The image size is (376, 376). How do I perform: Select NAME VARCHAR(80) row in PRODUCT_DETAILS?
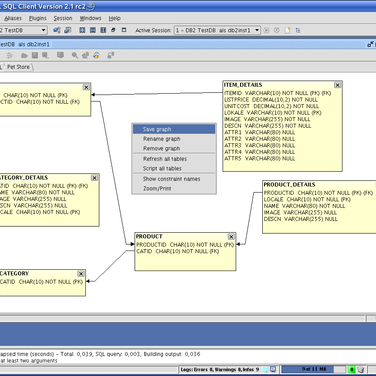click(x=305, y=206)
